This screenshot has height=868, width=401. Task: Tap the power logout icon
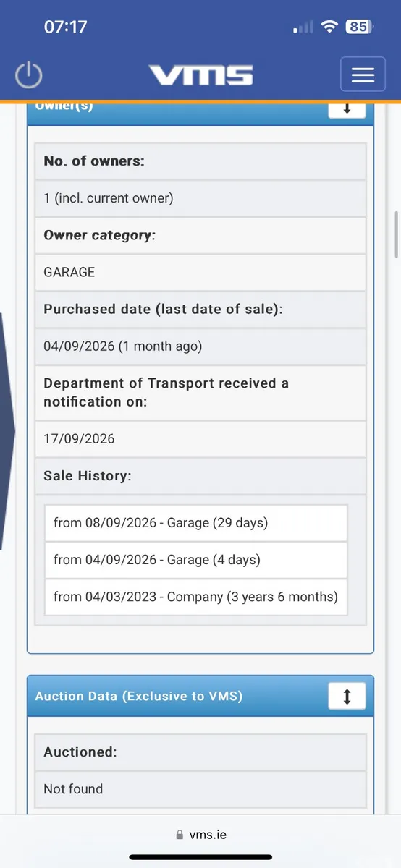[x=29, y=75]
